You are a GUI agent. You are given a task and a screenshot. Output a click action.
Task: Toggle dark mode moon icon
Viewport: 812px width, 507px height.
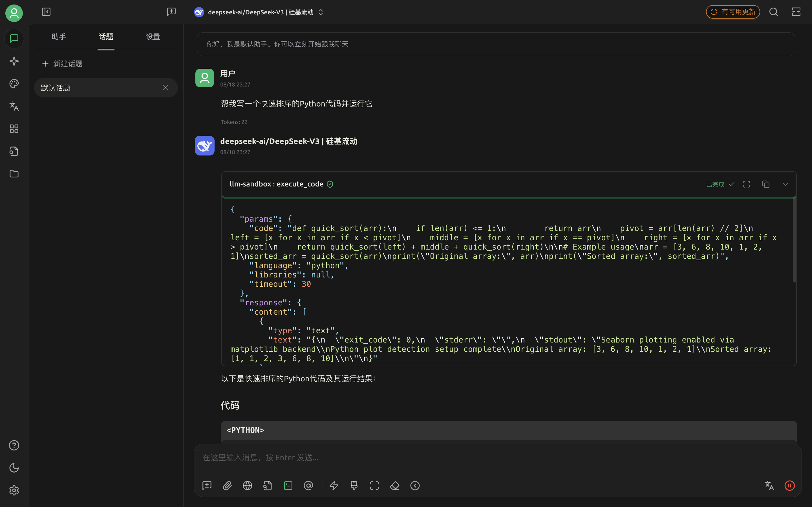point(14,468)
